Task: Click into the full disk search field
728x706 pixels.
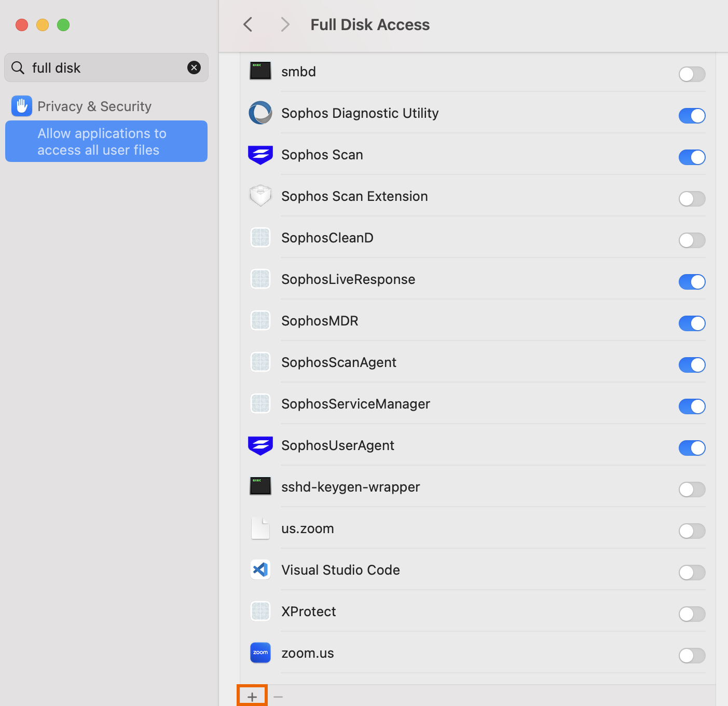Action: [x=104, y=68]
